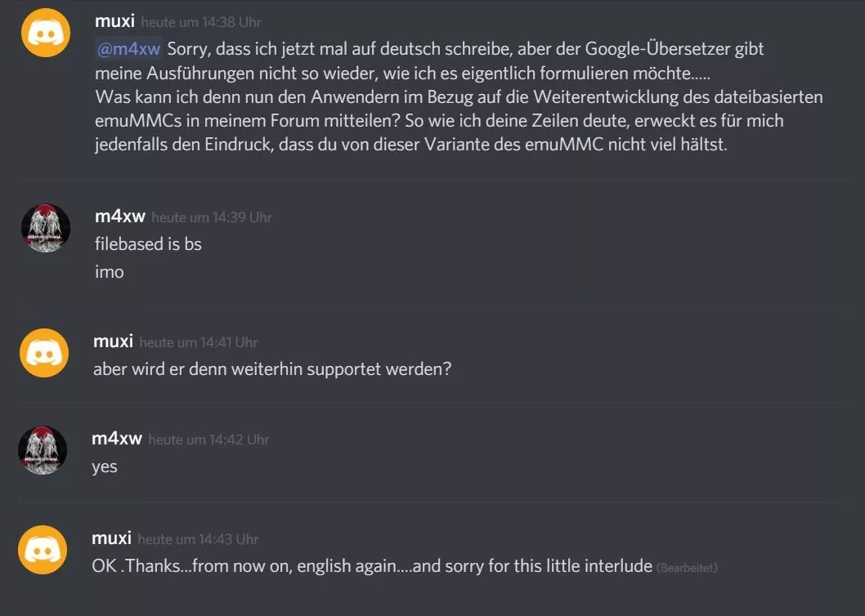Click muxi's avatar beside the 14:38 message
Viewport: 865px width, 616px height.
coord(45,33)
